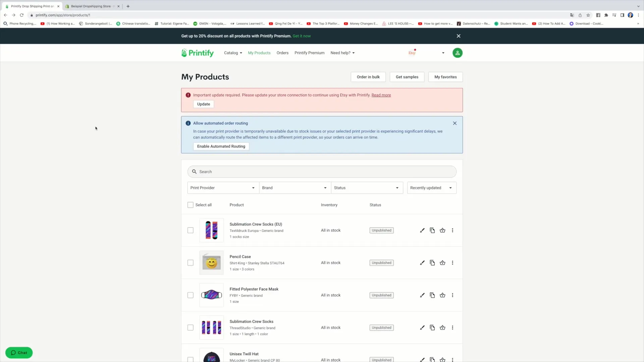
Task: Click the Printify logo
Action: click(197, 53)
